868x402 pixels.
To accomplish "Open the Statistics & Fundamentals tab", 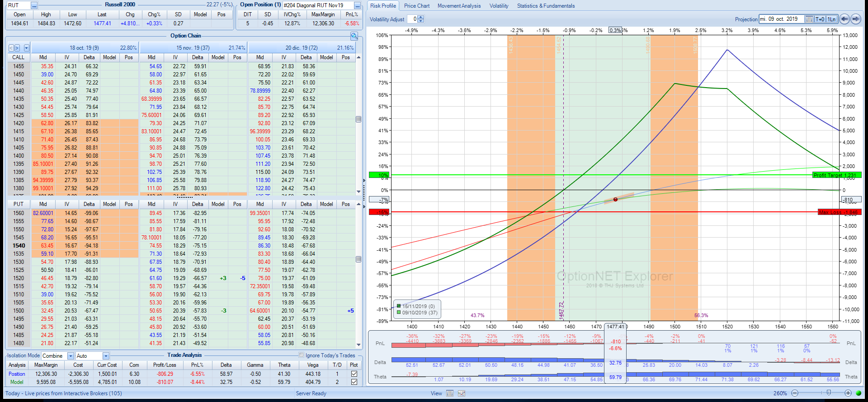I will [546, 6].
